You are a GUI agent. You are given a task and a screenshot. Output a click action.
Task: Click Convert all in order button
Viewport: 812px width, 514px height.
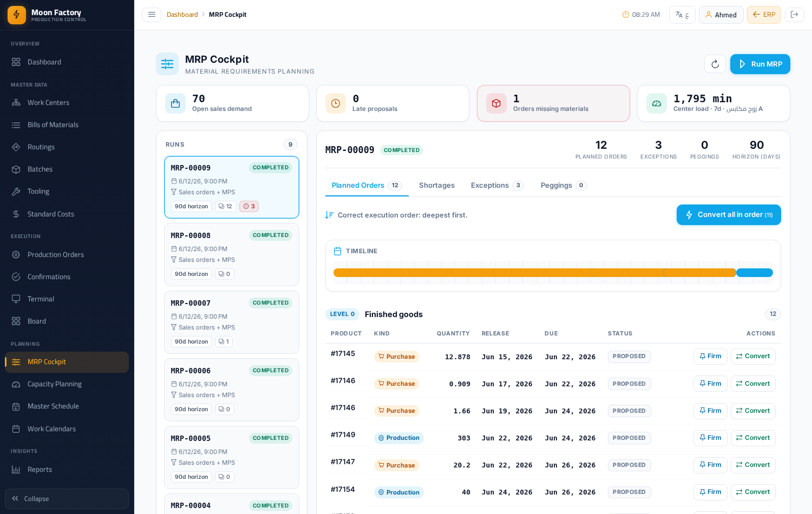(x=729, y=215)
